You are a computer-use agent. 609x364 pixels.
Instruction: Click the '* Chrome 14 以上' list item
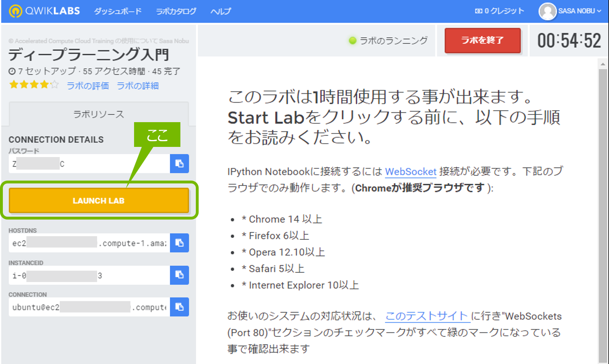point(282,219)
